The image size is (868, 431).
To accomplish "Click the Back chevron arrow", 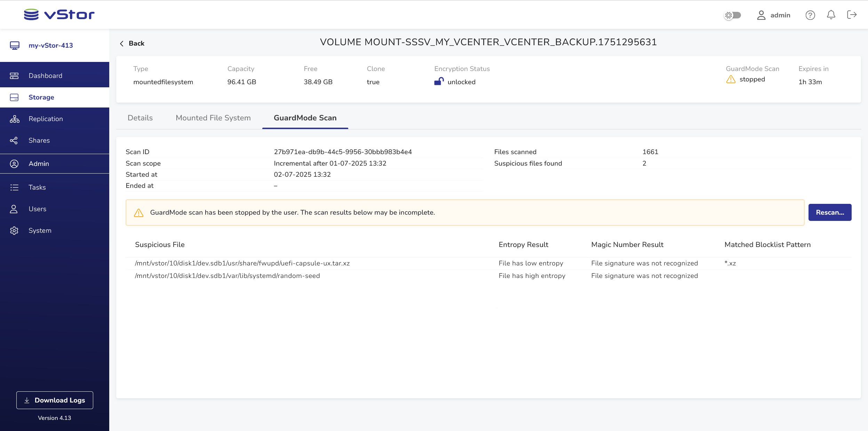I will tap(122, 43).
